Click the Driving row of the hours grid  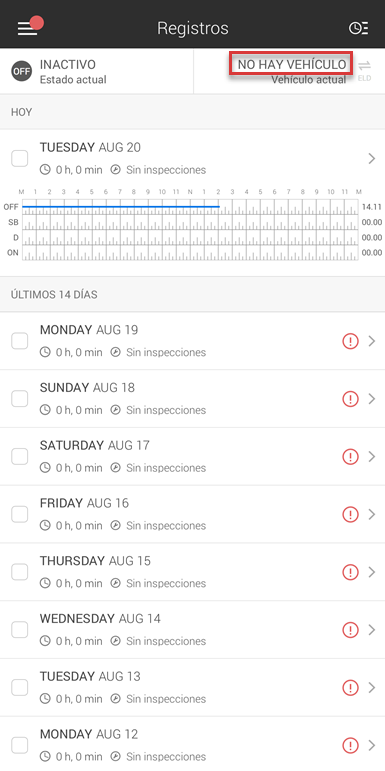190,238
